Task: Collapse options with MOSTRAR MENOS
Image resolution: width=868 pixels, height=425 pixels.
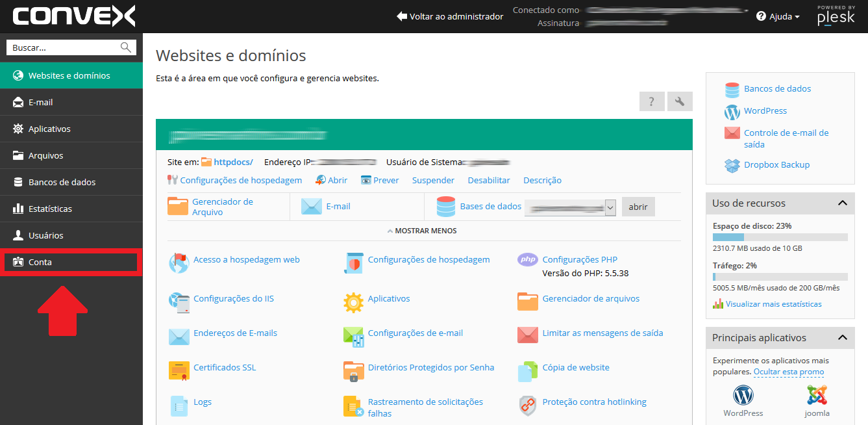Action: pos(422,231)
